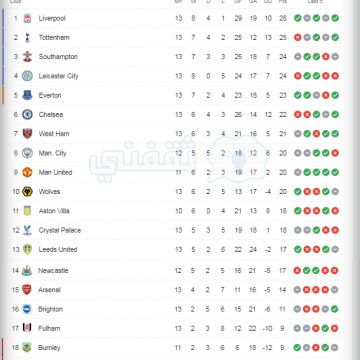The height and width of the screenshot is (360, 360).
Task: Select the Crystal Palace team name
Action: point(60,230)
